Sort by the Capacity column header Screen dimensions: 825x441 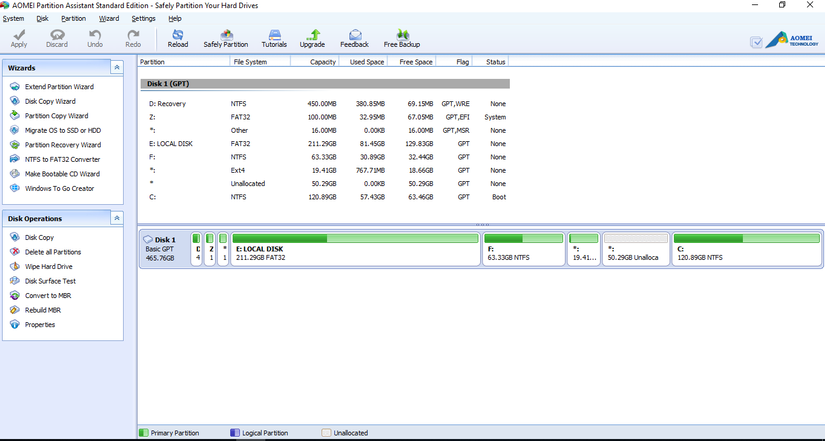coord(315,62)
